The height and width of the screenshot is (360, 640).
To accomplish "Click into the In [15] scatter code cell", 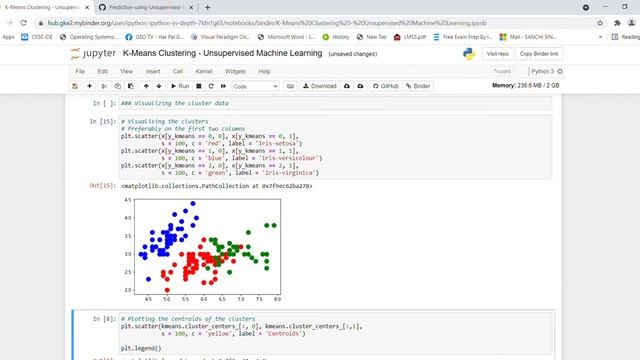I will [x=335, y=147].
